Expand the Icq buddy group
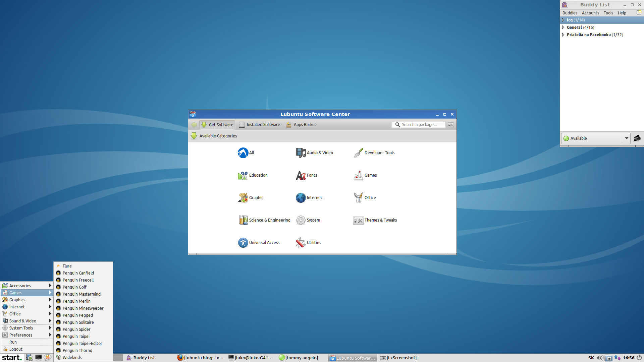Screen dimensions: 644x362 (x=563, y=20)
